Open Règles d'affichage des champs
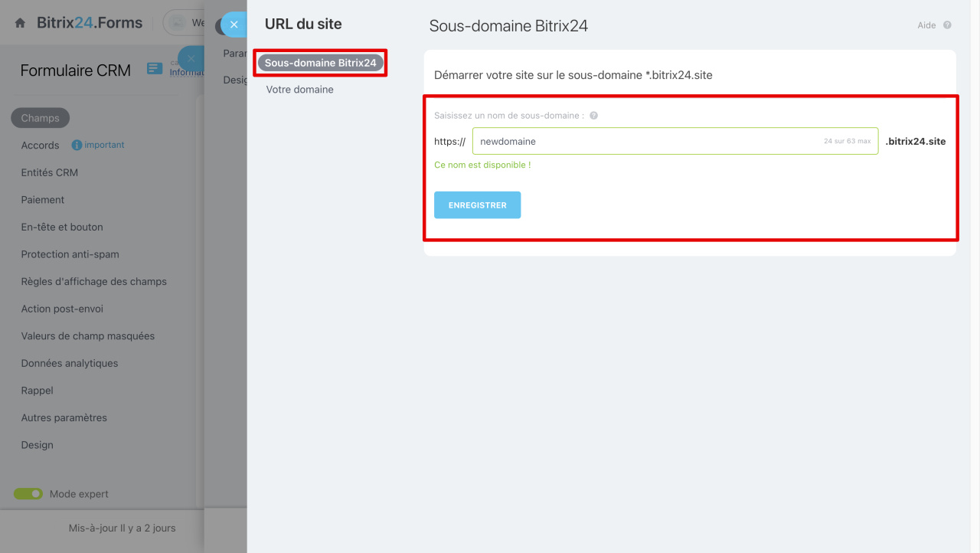The height and width of the screenshot is (553, 980). coord(94,282)
